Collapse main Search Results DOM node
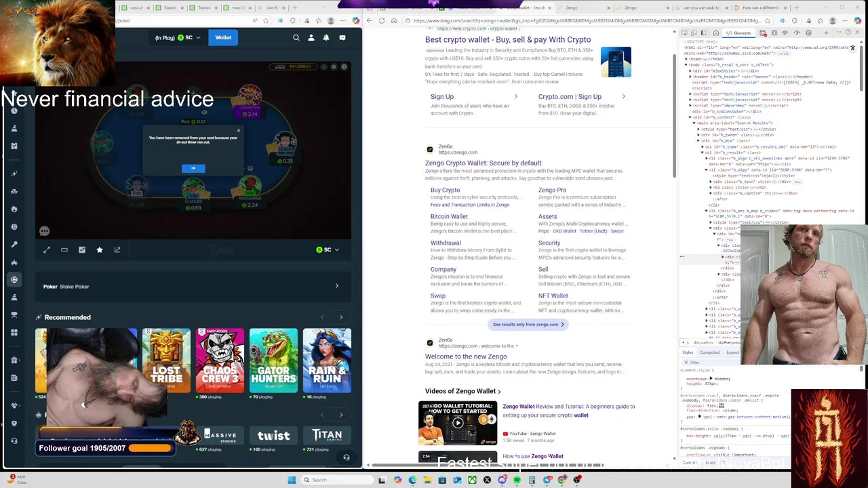Image resolution: width=868 pixels, height=488 pixels. tap(694, 123)
